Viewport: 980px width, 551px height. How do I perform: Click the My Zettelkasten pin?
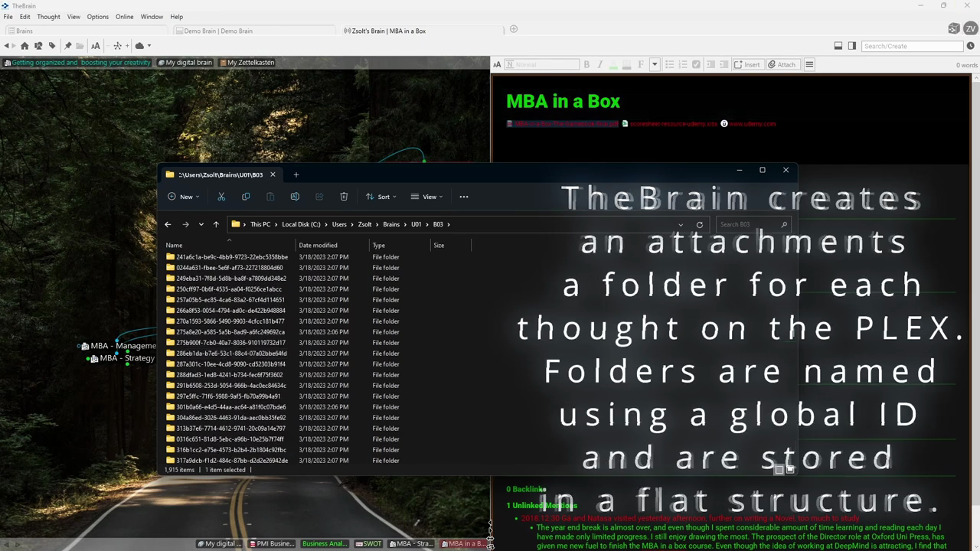(247, 63)
